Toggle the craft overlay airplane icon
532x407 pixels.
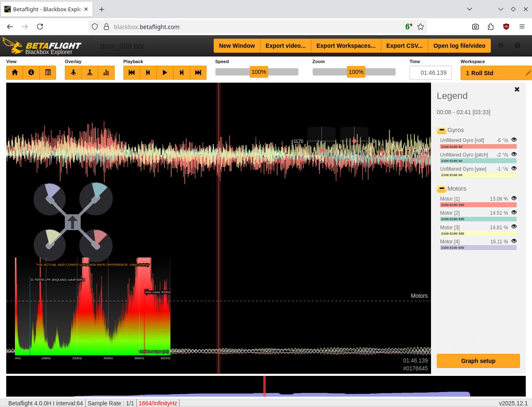pos(73,73)
